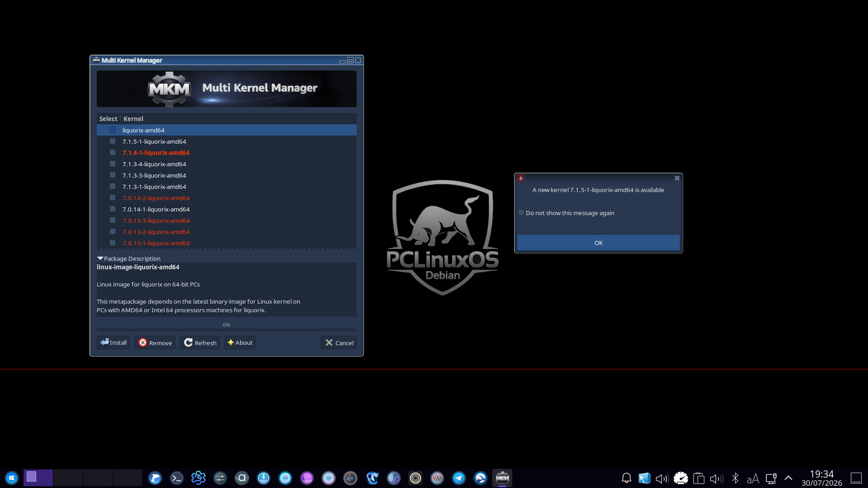The height and width of the screenshot is (488, 868).
Task: Open the blue bird mail taskbar icon
Action: 481,478
